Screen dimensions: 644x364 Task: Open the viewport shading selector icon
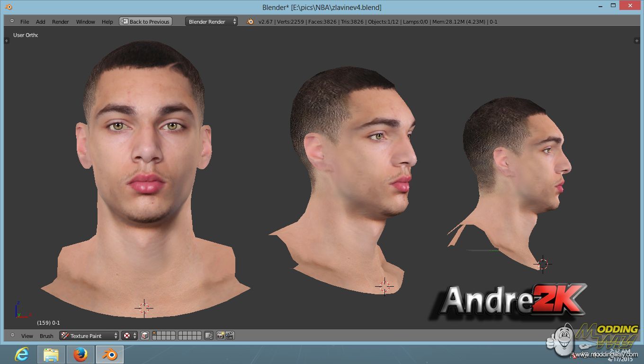coord(129,336)
